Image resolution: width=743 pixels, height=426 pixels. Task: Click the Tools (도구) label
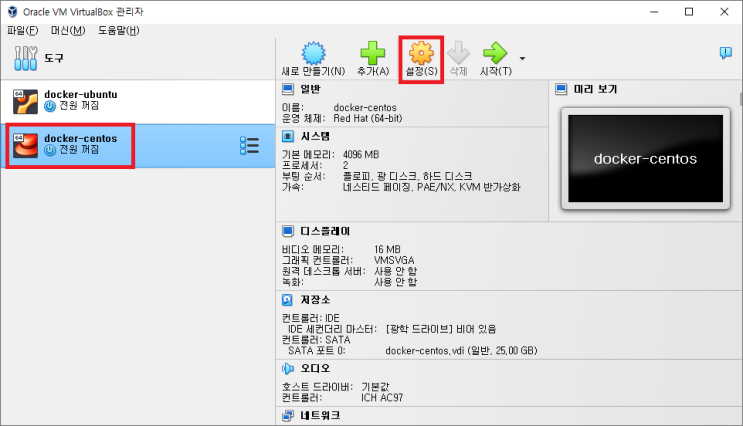54,58
